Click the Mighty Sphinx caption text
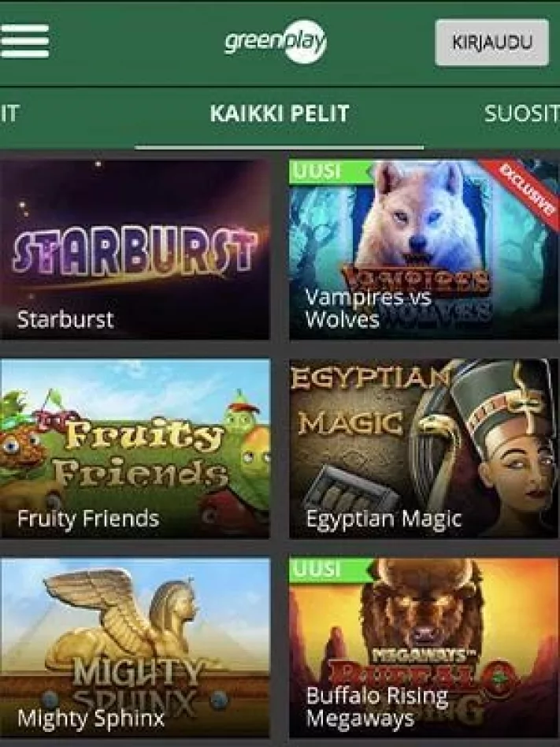This screenshot has height=747, width=560. click(x=91, y=718)
